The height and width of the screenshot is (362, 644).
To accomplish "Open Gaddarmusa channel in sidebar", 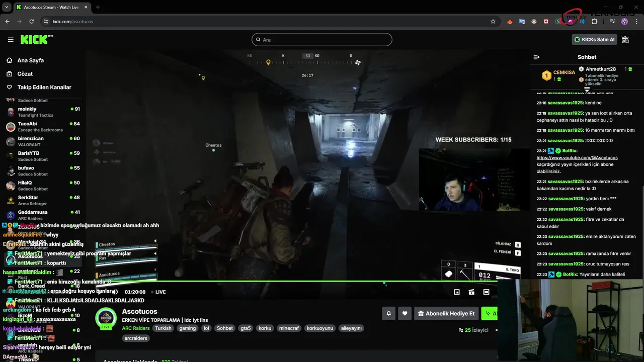I will (x=43, y=215).
